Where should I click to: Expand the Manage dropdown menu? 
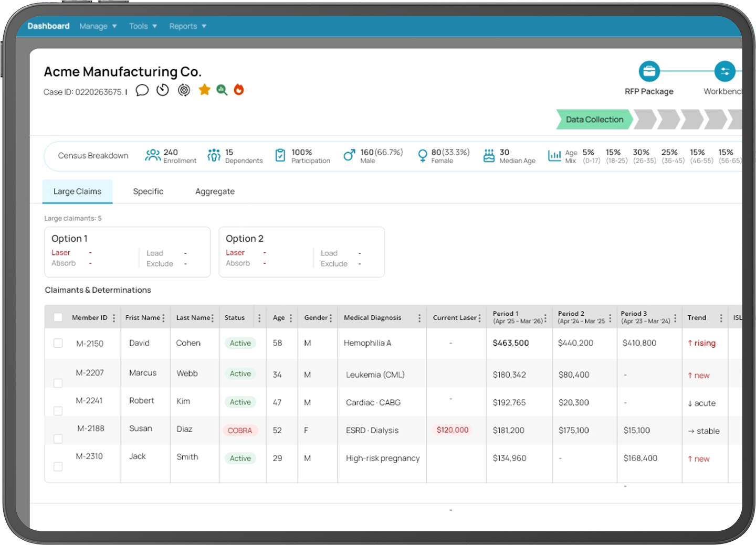pos(98,26)
